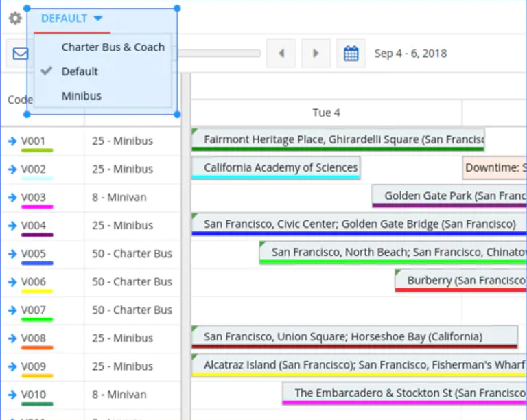527x420 pixels.
Task: Click the envelope mail icon
Action: [20, 54]
